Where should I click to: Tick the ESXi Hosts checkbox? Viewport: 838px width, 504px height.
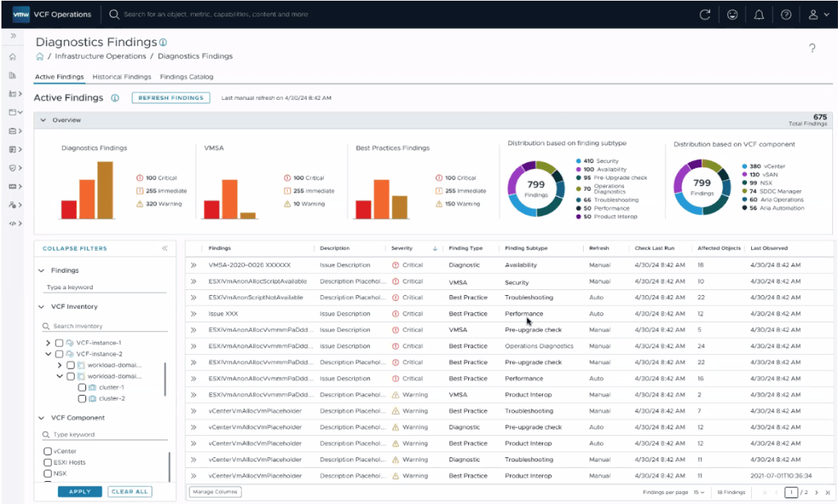(x=48, y=462)
